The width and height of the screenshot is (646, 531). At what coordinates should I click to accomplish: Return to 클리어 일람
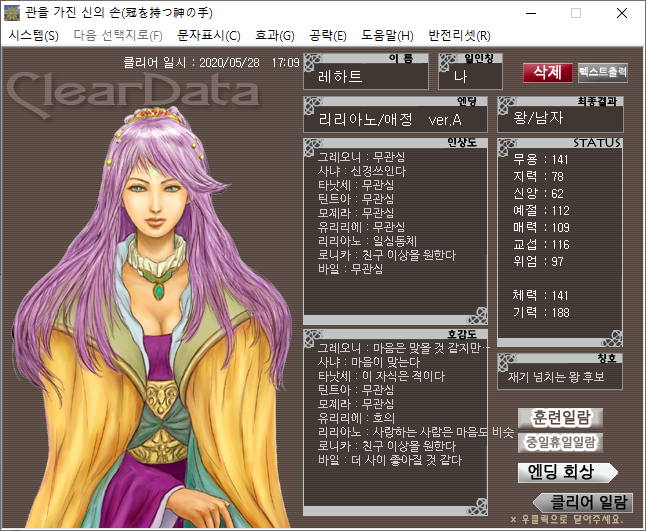[x=583, y=503]
